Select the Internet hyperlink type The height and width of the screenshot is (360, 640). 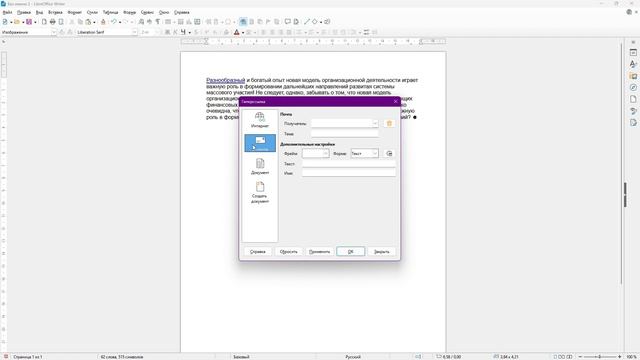(x=260, y=120)
